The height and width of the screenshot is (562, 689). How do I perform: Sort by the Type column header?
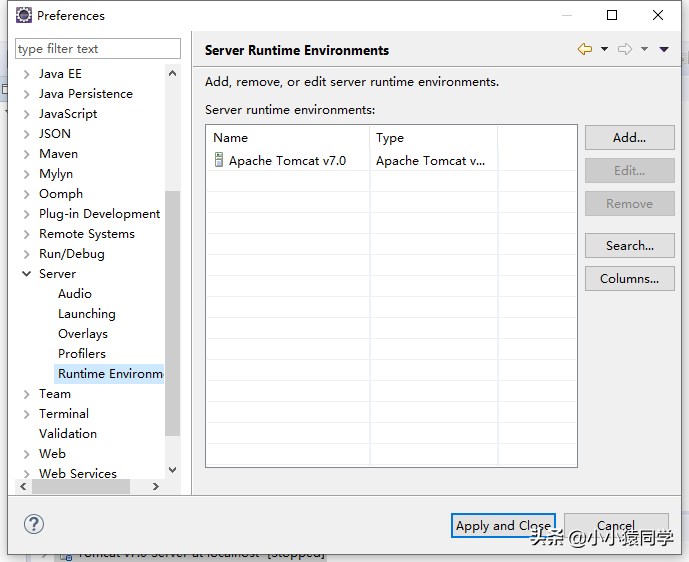(x=434, y=138)
